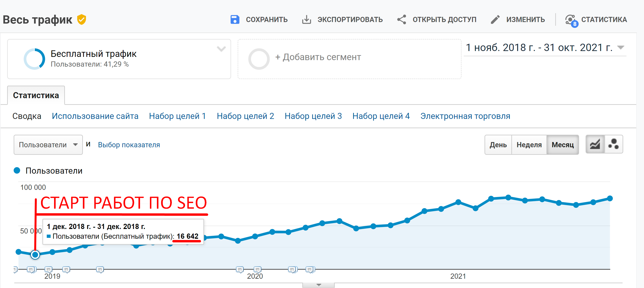
Task: Switch to the motion chart bubbles icon
Action: [x=613, y=144]
